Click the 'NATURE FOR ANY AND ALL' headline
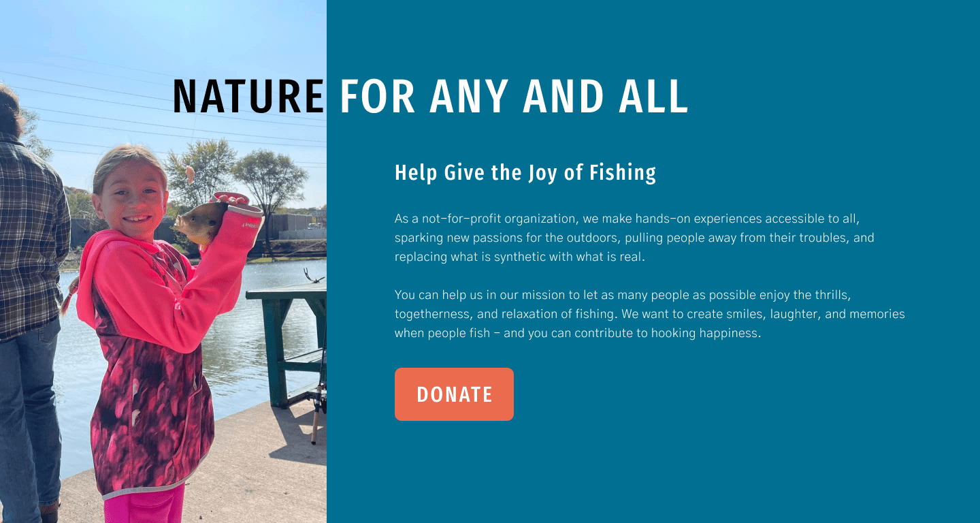The image size is (980, 523). point(430,96)
